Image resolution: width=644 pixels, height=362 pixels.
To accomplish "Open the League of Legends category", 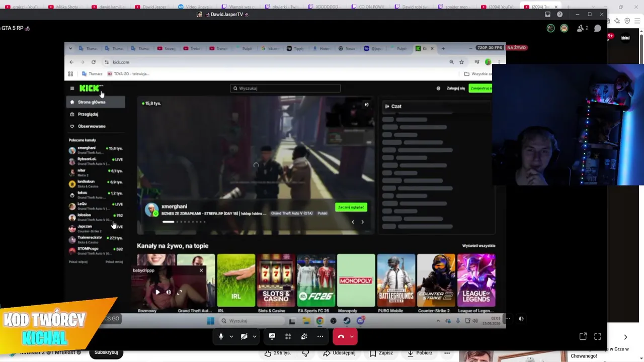I will pyautogui.click(x=476, y=281).
